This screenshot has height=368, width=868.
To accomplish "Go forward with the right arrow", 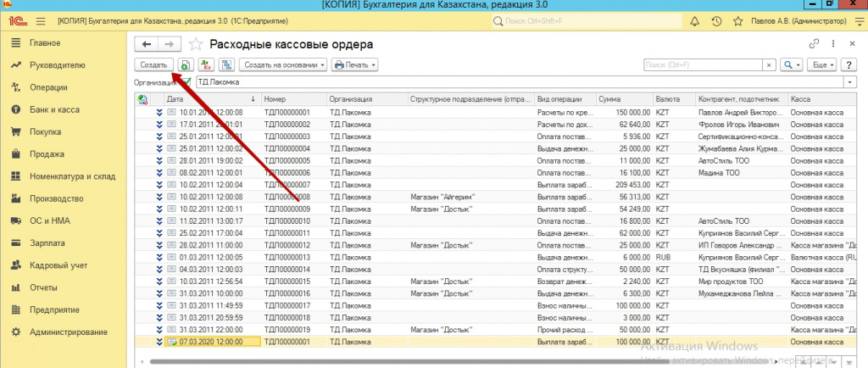I will [170, 44].
